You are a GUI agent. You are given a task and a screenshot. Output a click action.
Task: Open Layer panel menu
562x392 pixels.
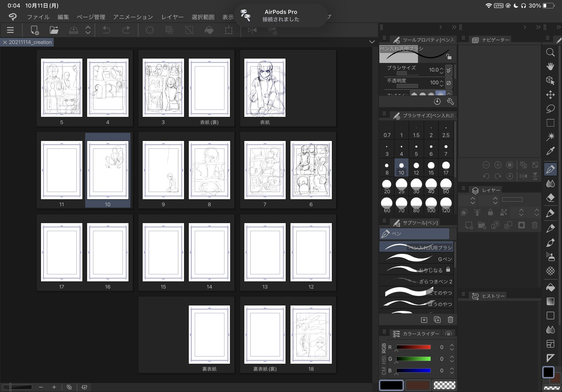(463, 188)
